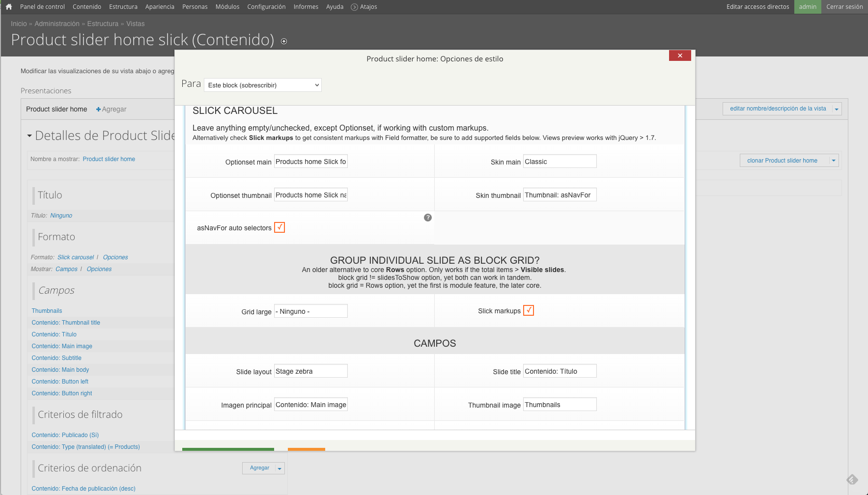Click the home icon in the admin toolbar
Screen dimensions: 868x495
pyautogui.click(x=8, y=6)
